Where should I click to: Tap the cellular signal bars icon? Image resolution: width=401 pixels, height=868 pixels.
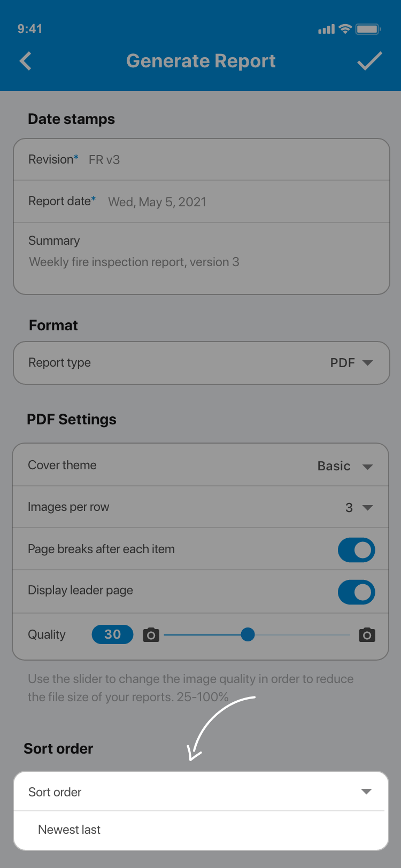(326, 29)
